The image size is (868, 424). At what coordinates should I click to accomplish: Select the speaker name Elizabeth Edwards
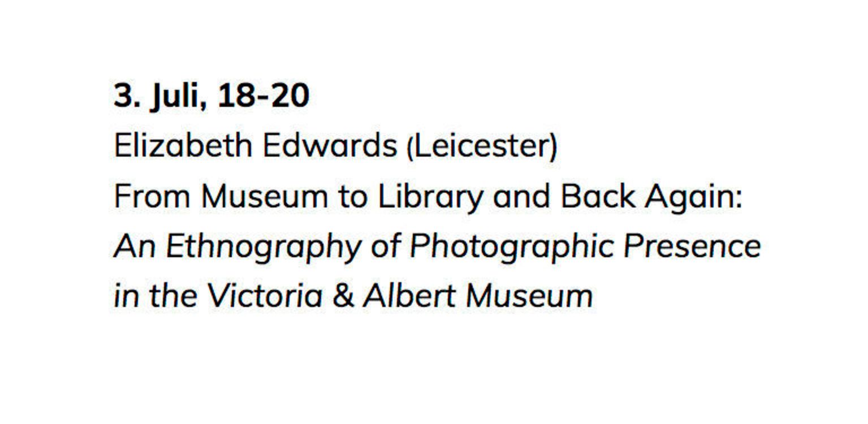pos(256,146)
